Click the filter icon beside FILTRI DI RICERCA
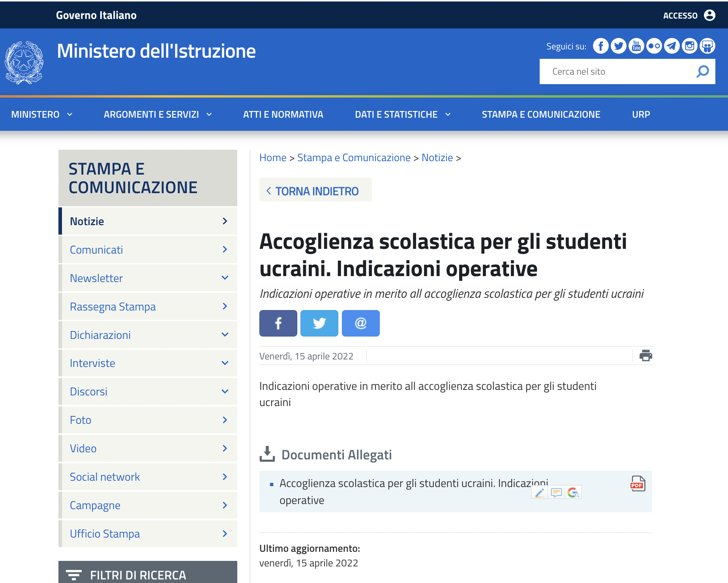Image resolution: width=728 pixels, height=583 pixels. click(x=74, y=575)
